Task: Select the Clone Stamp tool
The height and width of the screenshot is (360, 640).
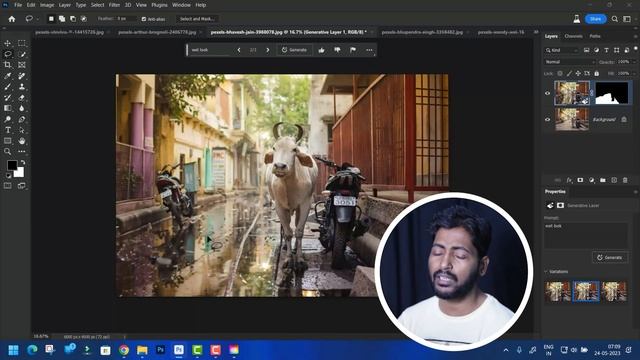Action: [22, 87]
